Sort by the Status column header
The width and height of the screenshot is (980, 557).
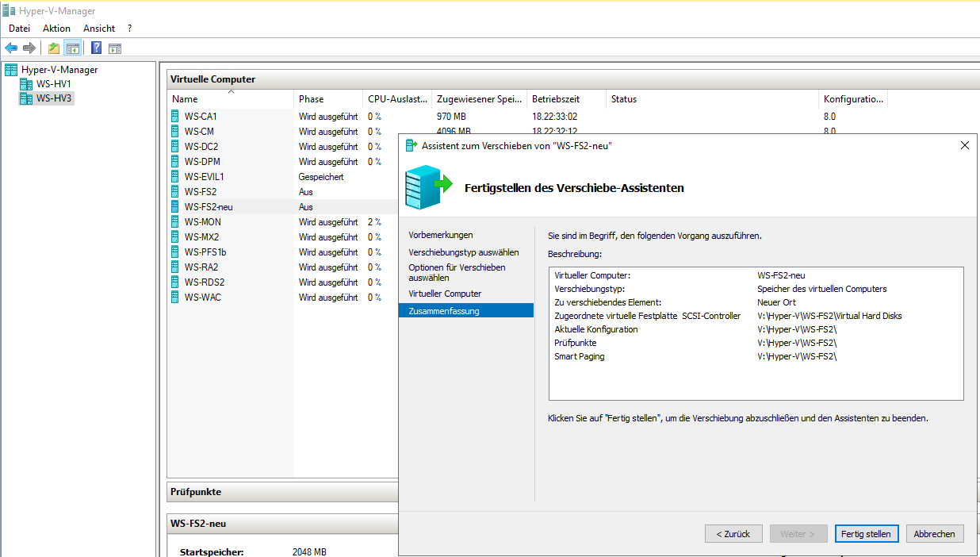pyautogui.click(x=712, y=99)
